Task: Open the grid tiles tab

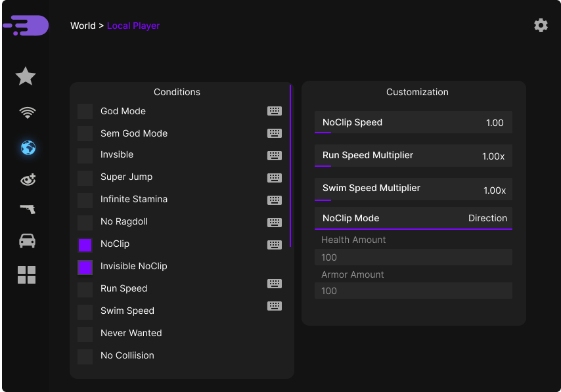Action: (x=26, y=274)
